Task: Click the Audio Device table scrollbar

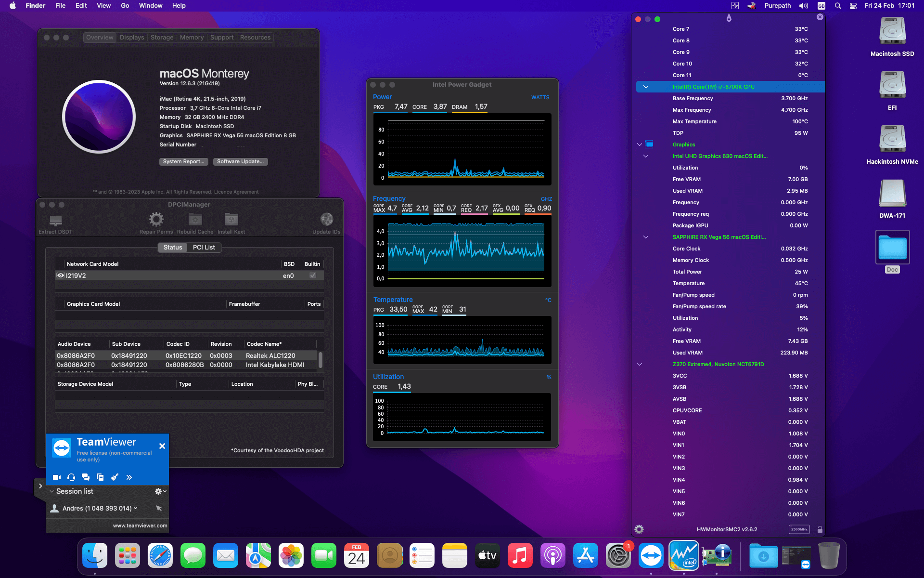Action: point(321,360)
